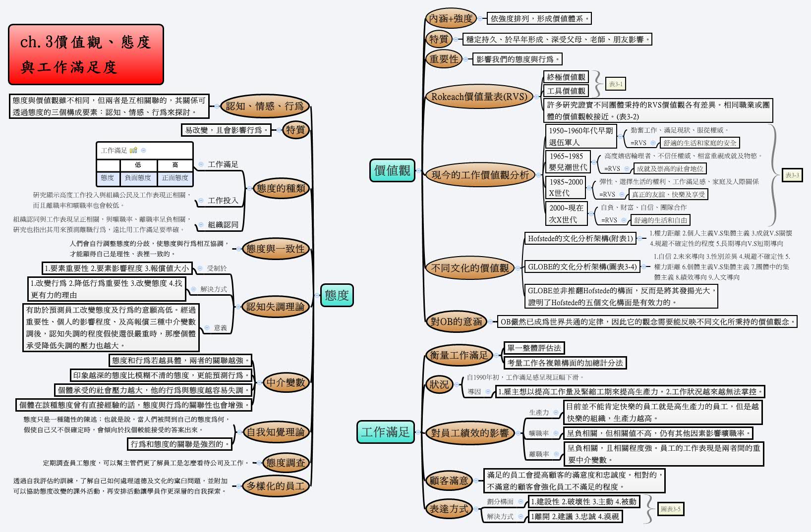Select the red ch.3 chapter title node
The width and height of the screenshot is (811, 532).
85,53
